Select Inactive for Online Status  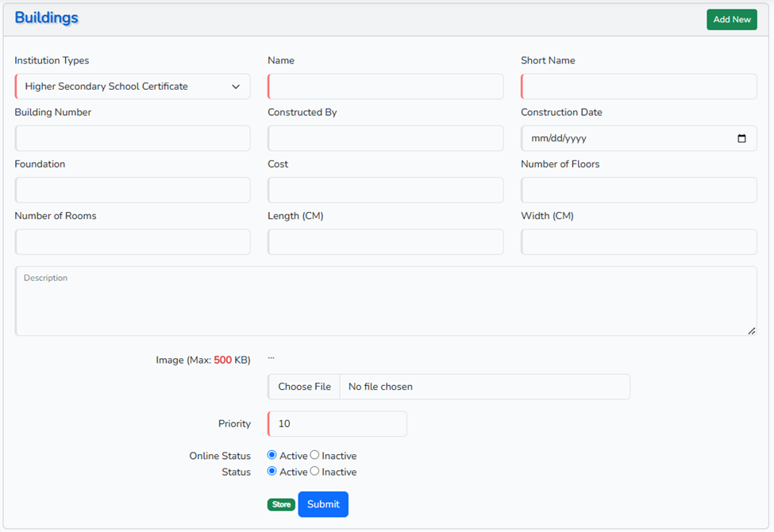point(315,456)
